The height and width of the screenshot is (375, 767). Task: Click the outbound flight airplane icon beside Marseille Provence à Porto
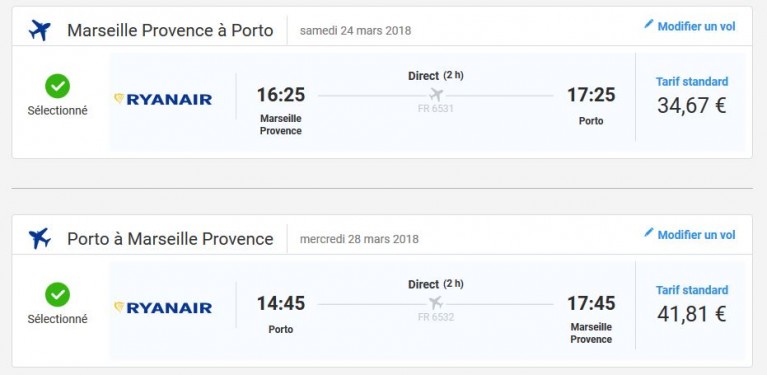click(x=40, y=31)
